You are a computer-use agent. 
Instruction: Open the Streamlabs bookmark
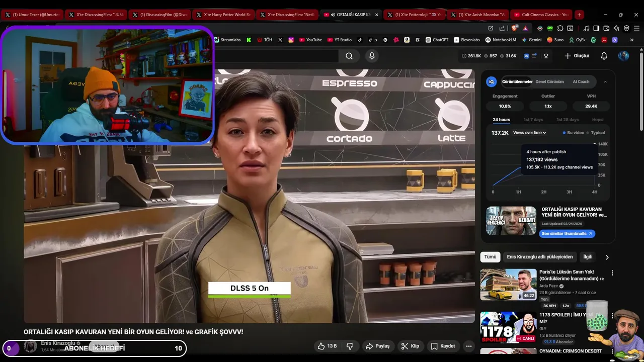pos(227,40)
